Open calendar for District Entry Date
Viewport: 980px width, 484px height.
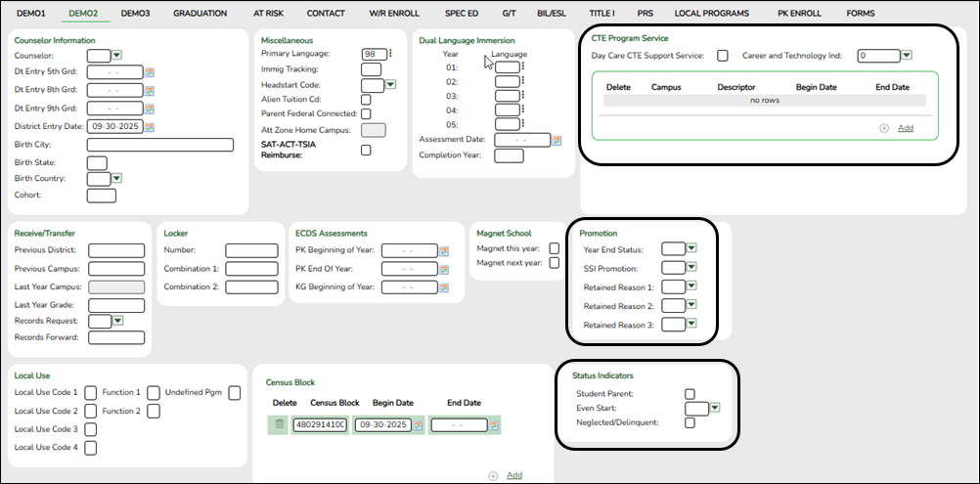pos(150,127)
